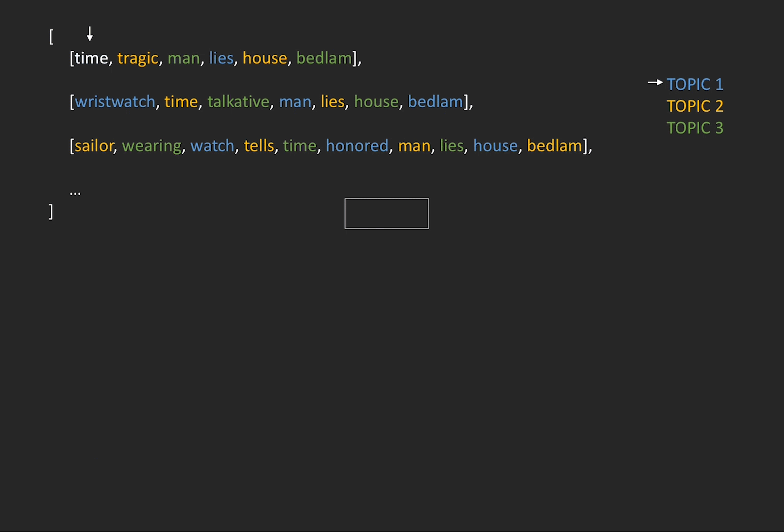Image resolution: width=784 pixels, height=532 pixels.
Task: Select the green word "time" in the sailor list
Action: tap(299, 146)
